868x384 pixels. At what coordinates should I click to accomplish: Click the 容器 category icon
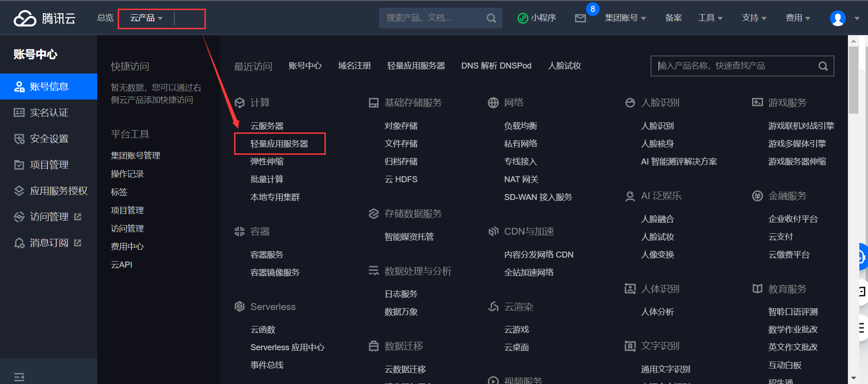tap(240, 231)
